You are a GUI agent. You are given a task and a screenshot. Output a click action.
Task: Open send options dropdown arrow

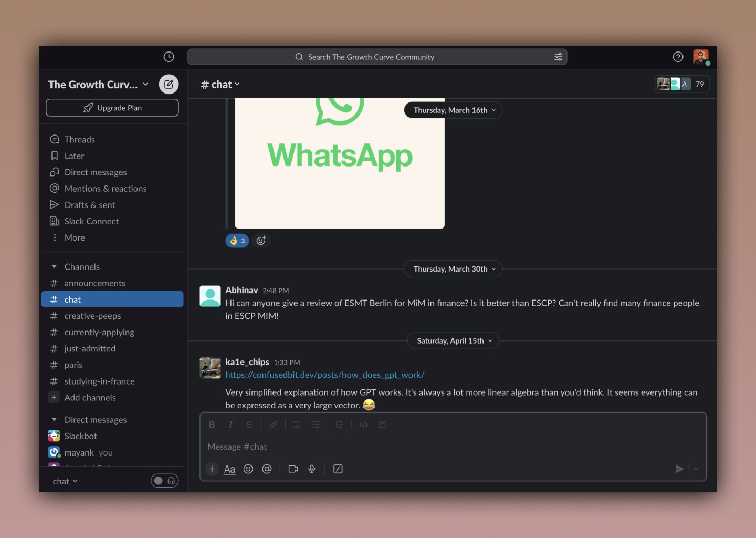(x=696, y=469)
